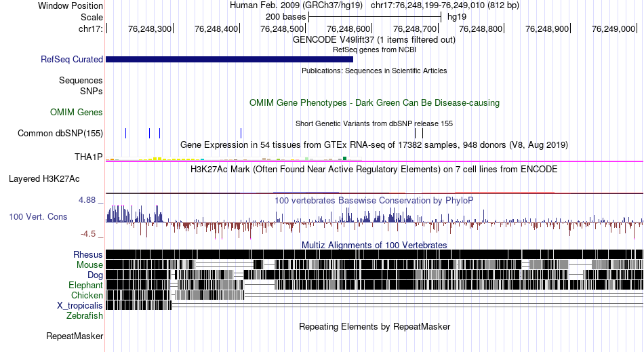Viewport: 644px width, 352px height.
Task: Click the Dog species label
Action: tap(95, 275)
